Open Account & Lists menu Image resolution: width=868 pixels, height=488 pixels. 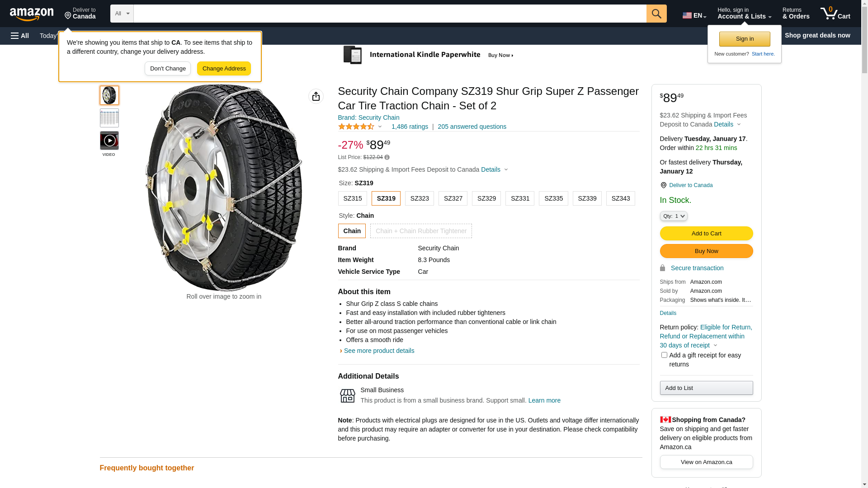[x=744, y=14]
